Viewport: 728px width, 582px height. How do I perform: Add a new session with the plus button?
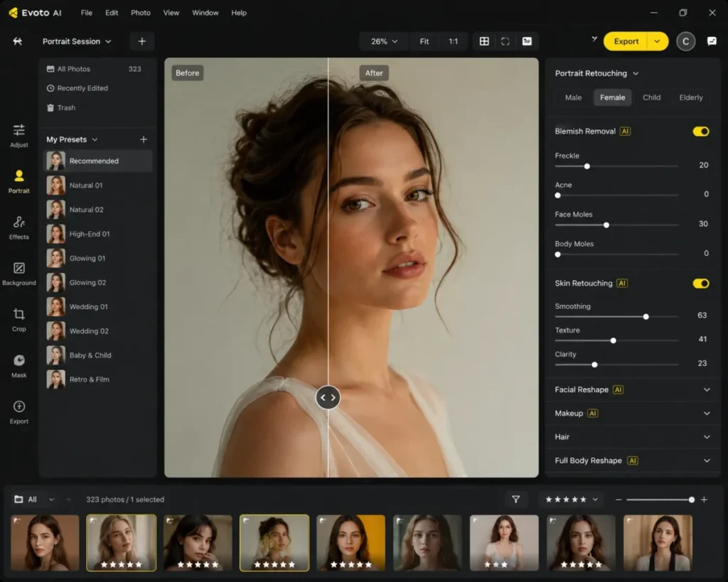142,41
